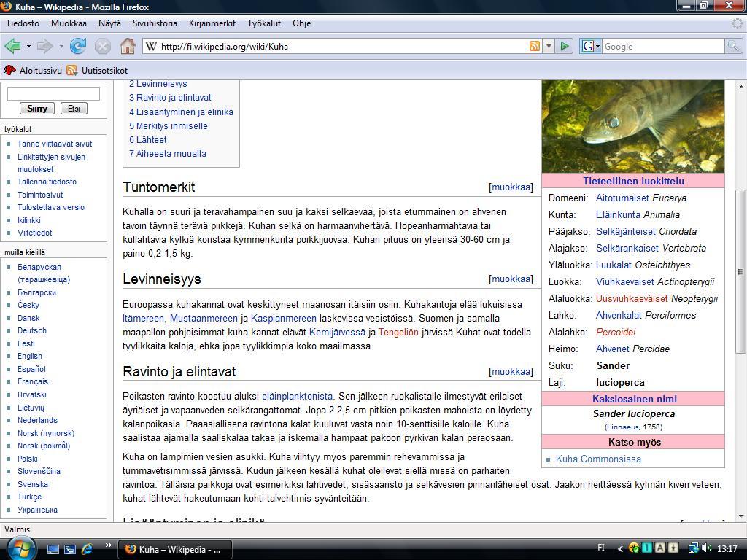Jump to 6 Lähteet contents entry
The height and width of the screenshot is (560, 747).
click(x=147, y=140)
